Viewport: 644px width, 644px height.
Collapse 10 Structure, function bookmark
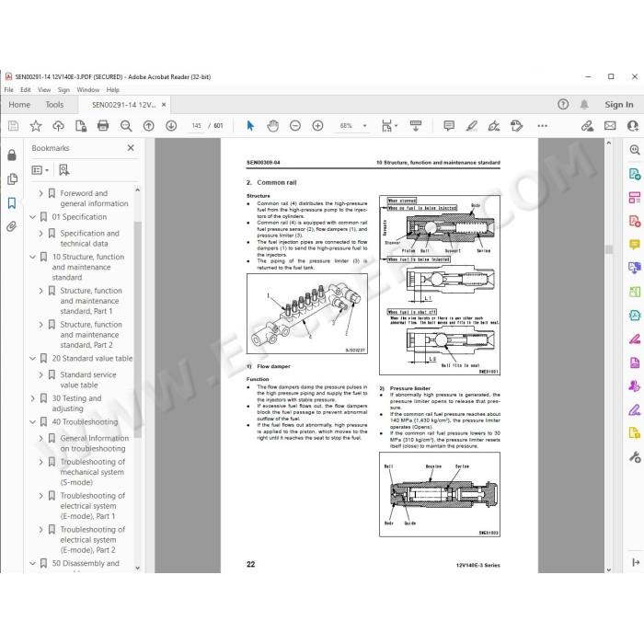click(x=33, y=257)
